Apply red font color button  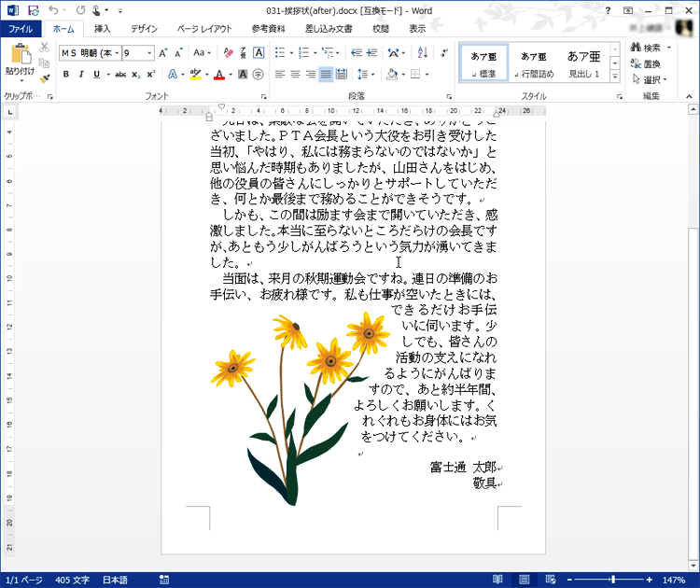(x=218, y=75)
